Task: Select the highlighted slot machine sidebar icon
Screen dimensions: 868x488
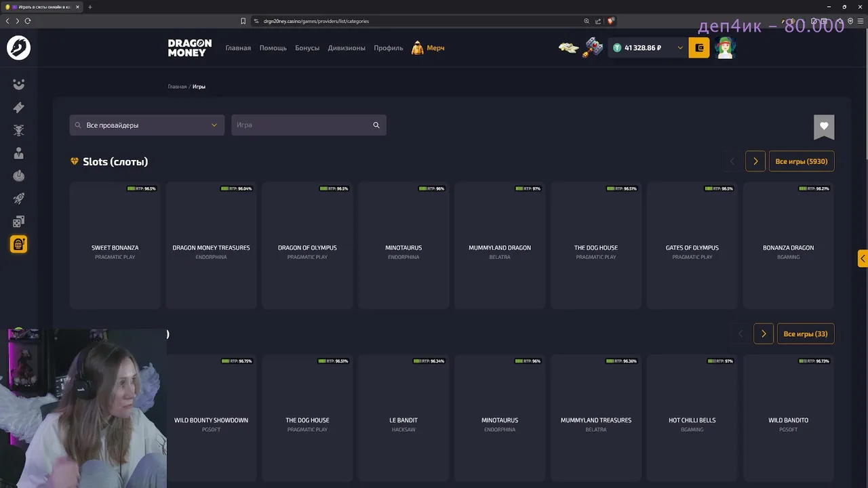Action: tap(18, 244)
